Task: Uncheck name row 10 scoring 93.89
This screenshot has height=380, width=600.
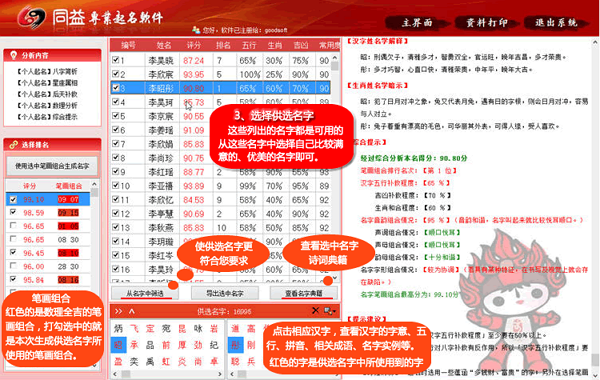Action: pyautogui.click(x=116, y=185)
